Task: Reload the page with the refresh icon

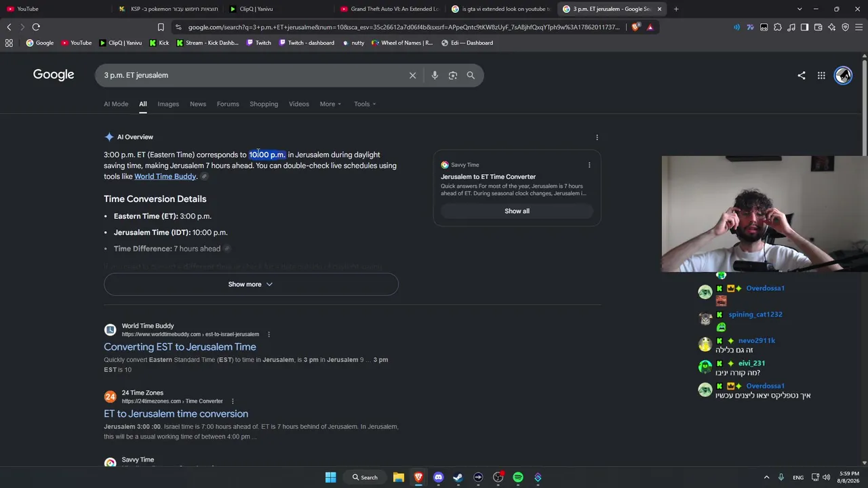Action: [36, 27]
